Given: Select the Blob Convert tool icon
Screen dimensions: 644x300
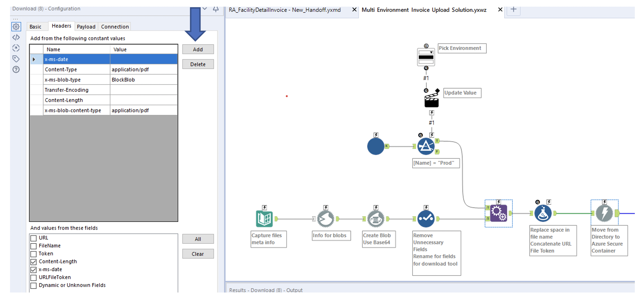Looking at the screenshot, I should (x=376, y=219).
